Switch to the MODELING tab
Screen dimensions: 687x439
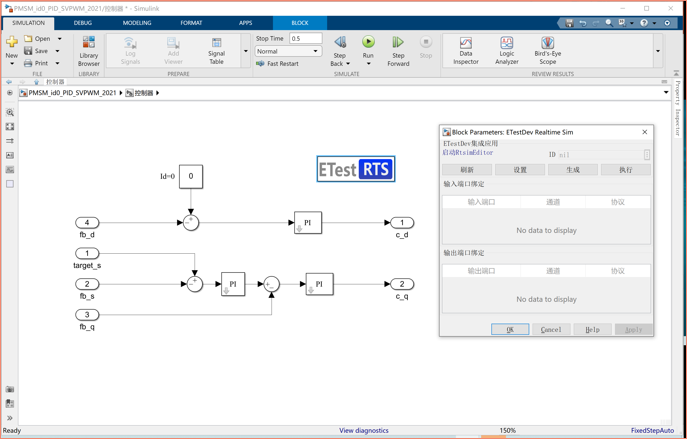pos(137,23)
